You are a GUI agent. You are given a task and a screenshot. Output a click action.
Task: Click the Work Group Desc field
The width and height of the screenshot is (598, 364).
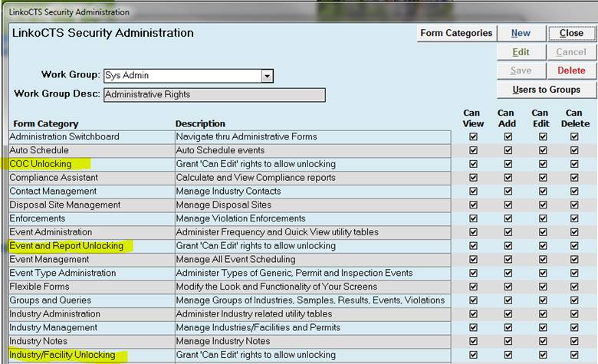tap(215, 95)
